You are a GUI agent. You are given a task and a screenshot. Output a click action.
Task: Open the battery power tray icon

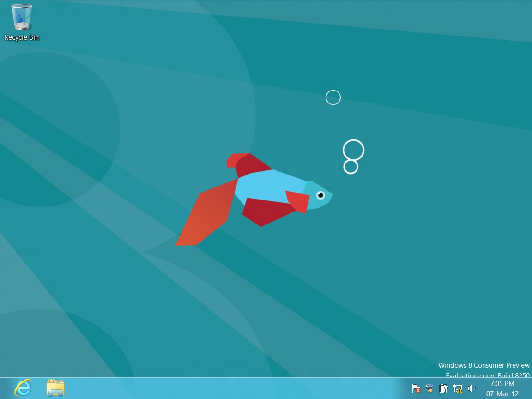click(x=443, y=388)
